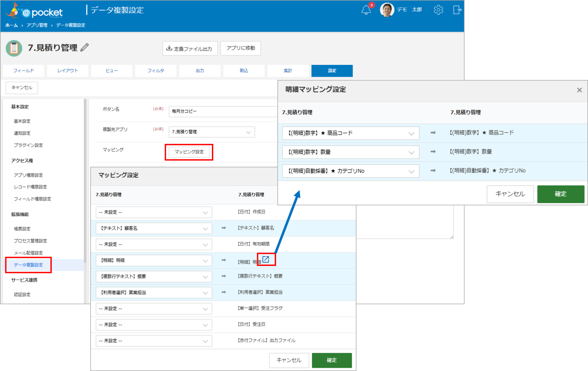
Task: Open フィールド権限設定 in the sidebar
Action: (x=32, y=199)
